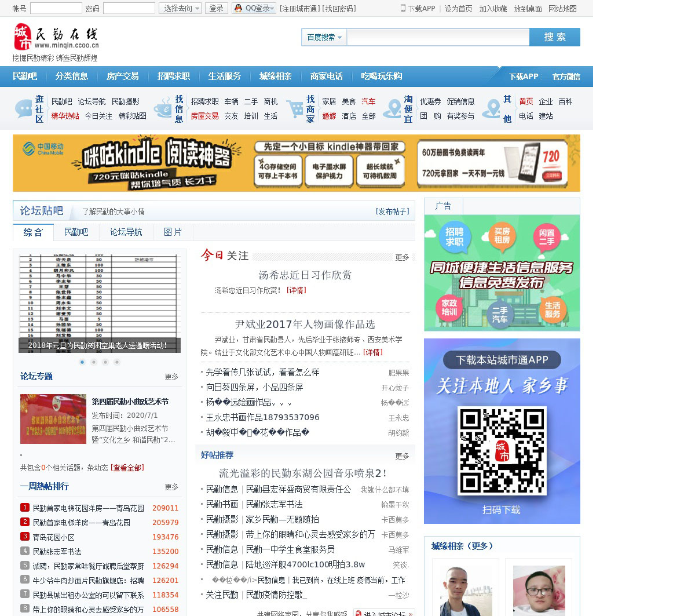Image resolution: width=695 pixels, height=616 pixels.
Task: Click the 逛社区 chat bubble icon
Action: [24, 108]
